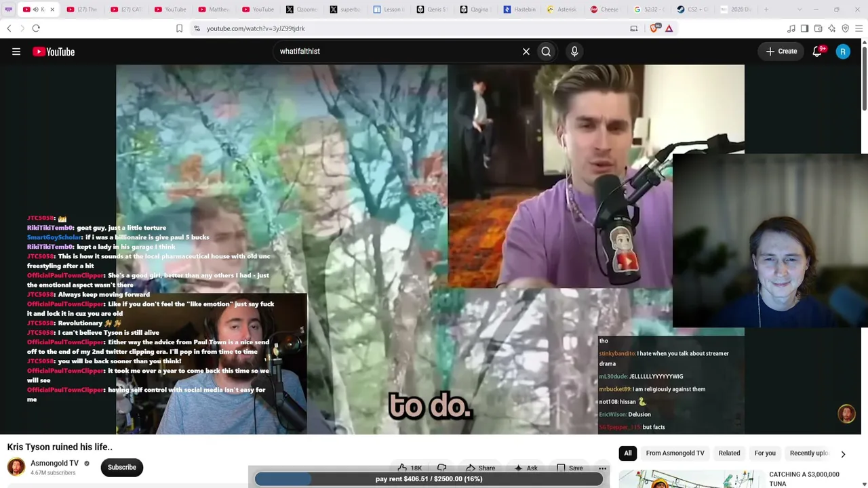Open the Create menu
Viewport: 868px width, 488px height.
[x=781, y=52]
